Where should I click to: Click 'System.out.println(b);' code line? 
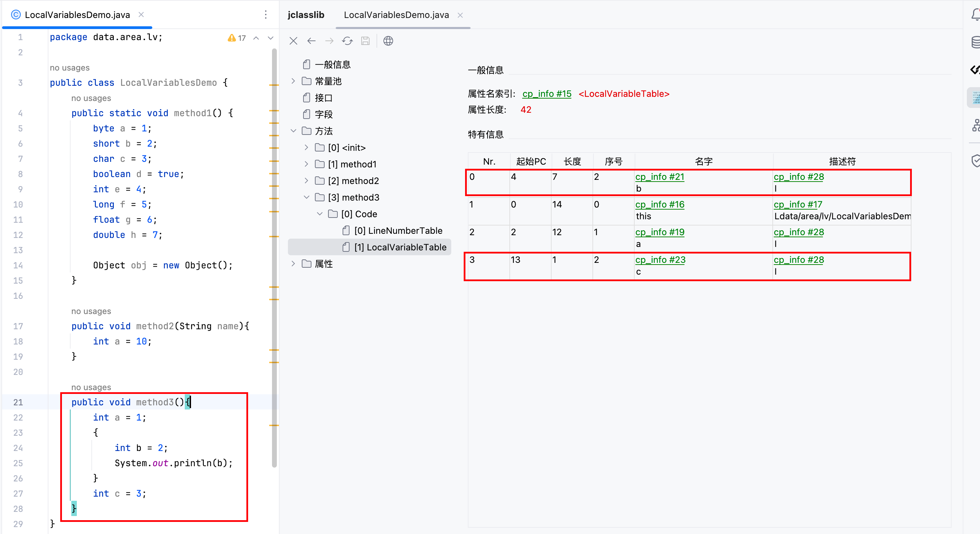click(x=173, y=463)
